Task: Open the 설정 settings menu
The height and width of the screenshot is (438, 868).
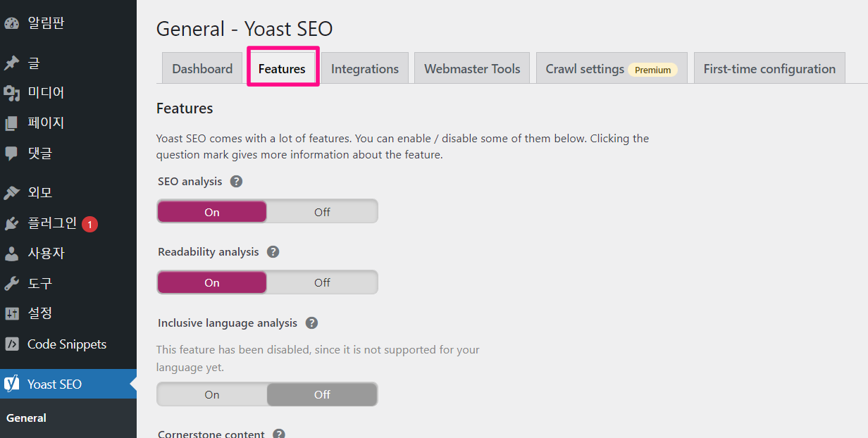Action: pos(68,313)
